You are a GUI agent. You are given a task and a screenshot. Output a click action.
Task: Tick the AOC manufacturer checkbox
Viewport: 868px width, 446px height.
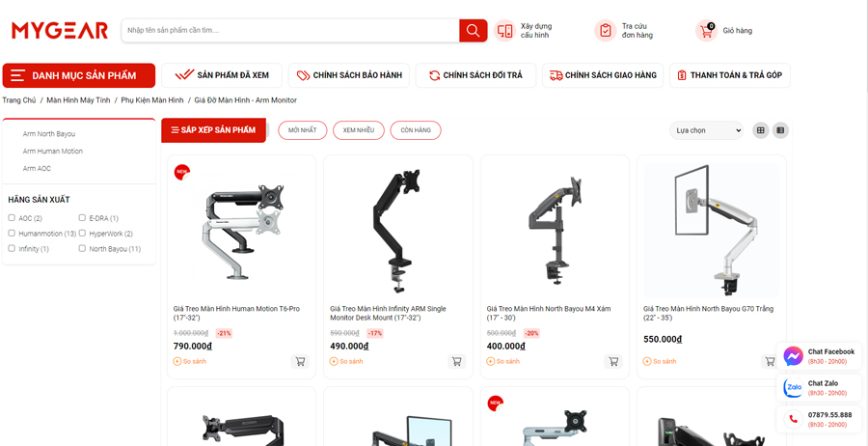click(12, 218)
